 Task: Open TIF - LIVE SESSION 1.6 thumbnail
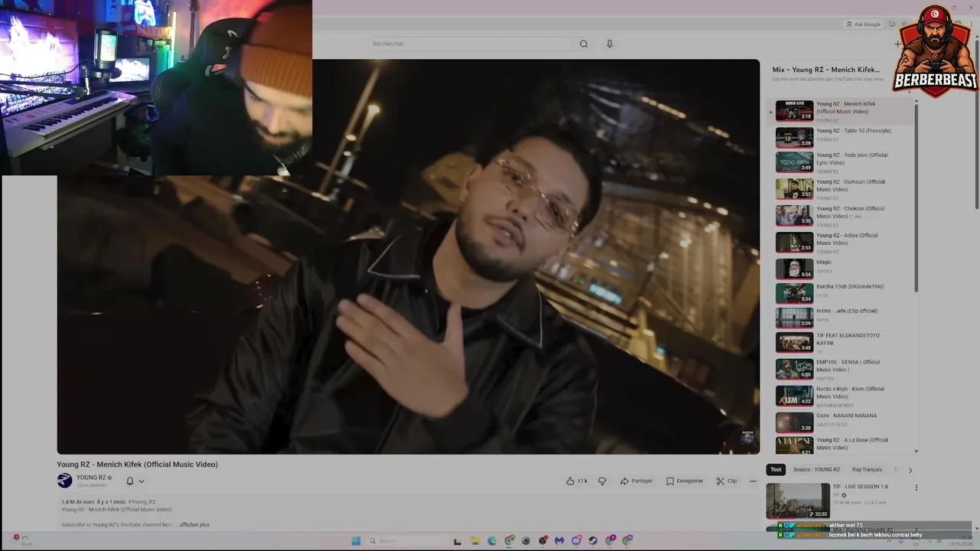(x=798, y=500)
